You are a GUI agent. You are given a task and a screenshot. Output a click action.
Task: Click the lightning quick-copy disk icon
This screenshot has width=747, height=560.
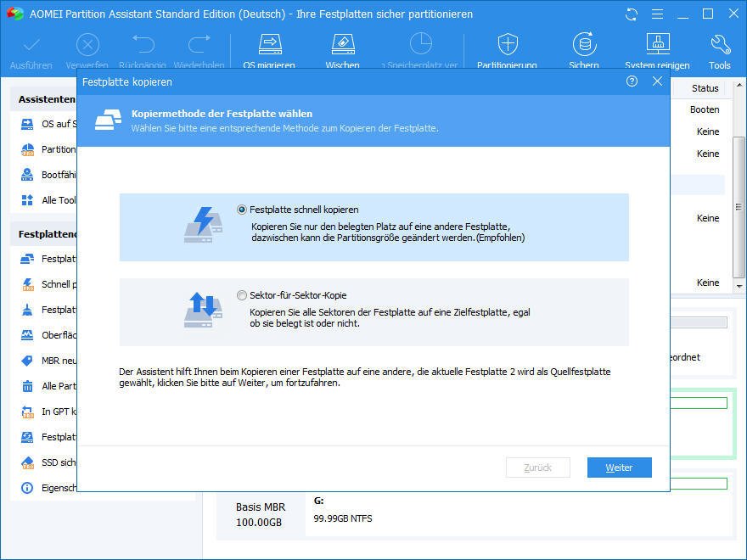204,225
